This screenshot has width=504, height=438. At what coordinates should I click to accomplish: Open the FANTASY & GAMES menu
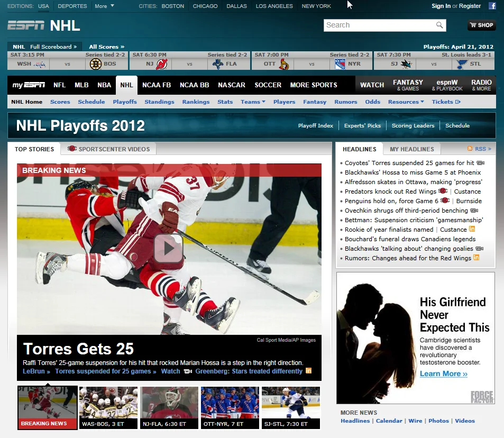[x=408, y=85]
